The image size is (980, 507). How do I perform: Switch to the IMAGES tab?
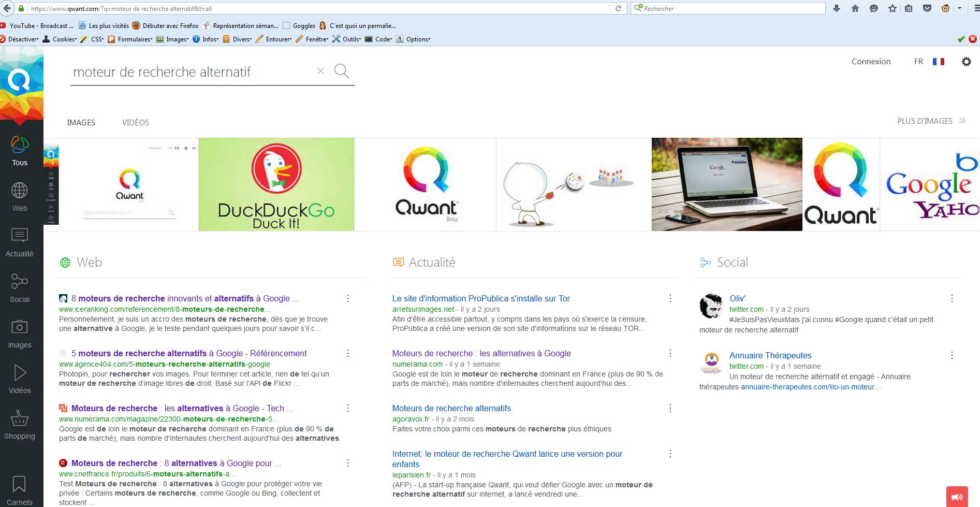click(81, 123)
